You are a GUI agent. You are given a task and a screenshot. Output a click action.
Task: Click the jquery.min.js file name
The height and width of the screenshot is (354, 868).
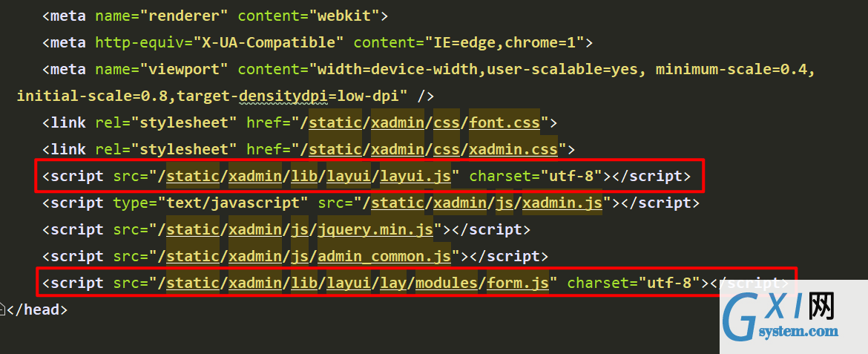(x=375, y=229)
